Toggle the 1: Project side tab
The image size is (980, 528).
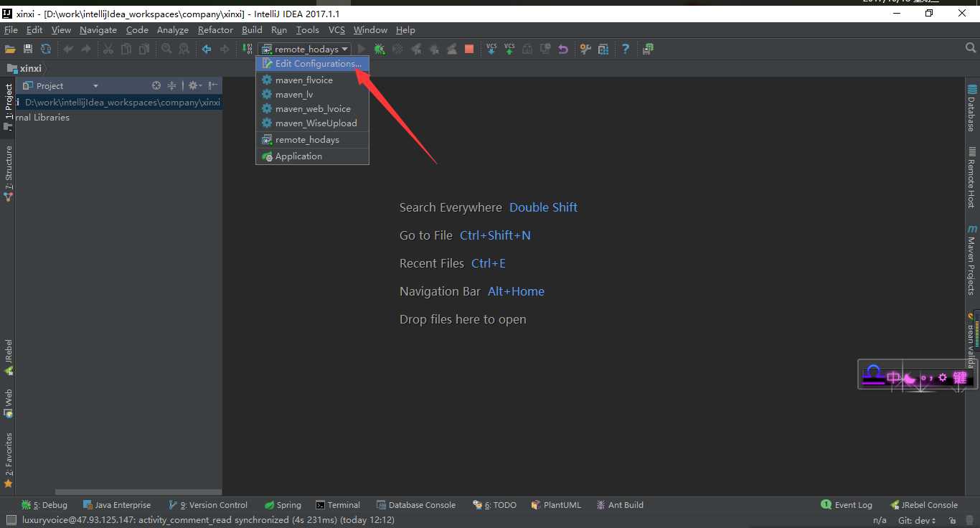8,107
